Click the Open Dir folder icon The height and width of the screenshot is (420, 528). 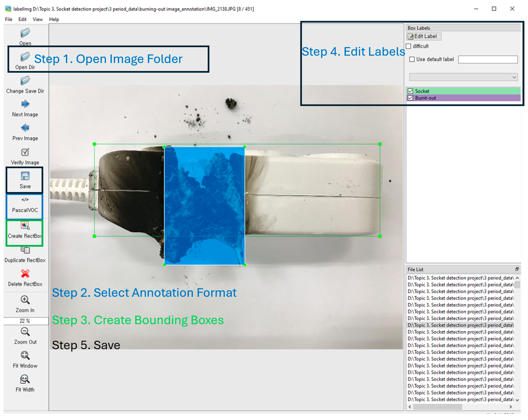coord(25,57)
